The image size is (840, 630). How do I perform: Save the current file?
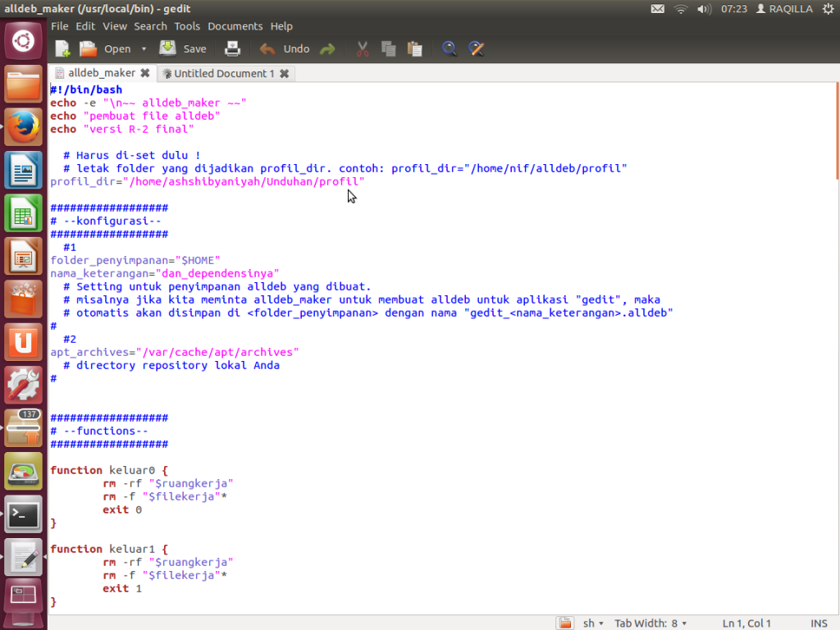point(183,48)
